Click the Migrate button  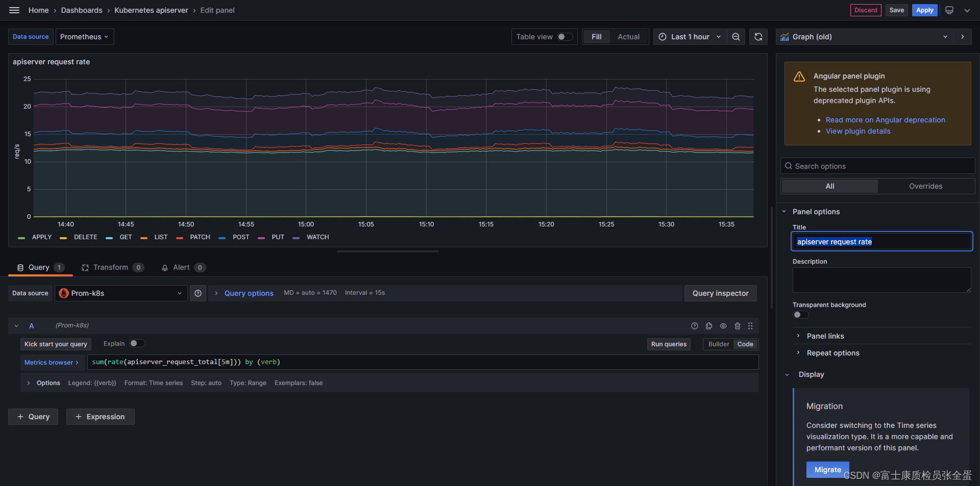click(827, 470)
